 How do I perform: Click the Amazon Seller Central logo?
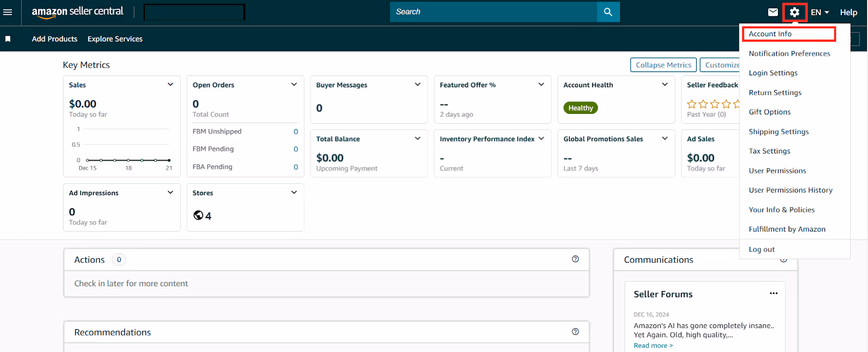point(78,12)
